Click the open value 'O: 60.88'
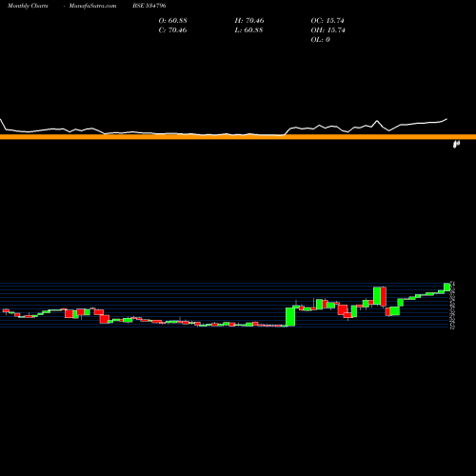 point(172,21)
